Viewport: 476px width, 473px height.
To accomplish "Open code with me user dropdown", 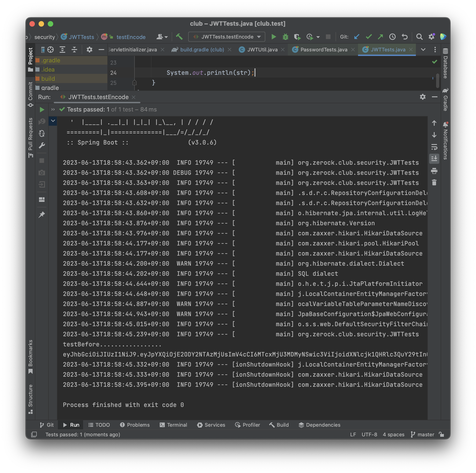I will point(162,37).
